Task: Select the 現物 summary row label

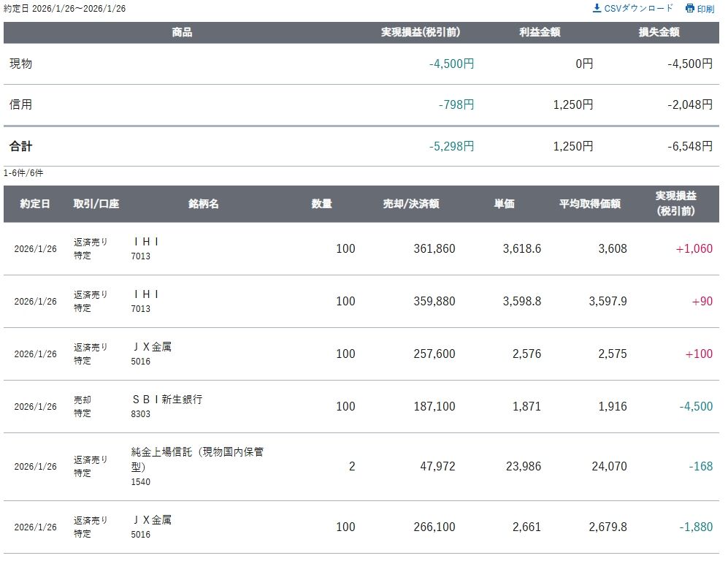Action: (x=20, y=64)
